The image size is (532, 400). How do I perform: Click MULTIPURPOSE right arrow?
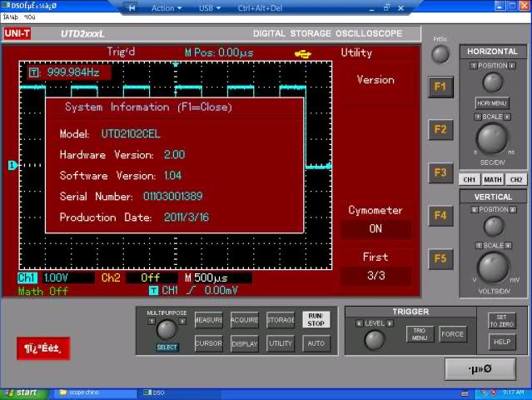click(x=182, y=321)
